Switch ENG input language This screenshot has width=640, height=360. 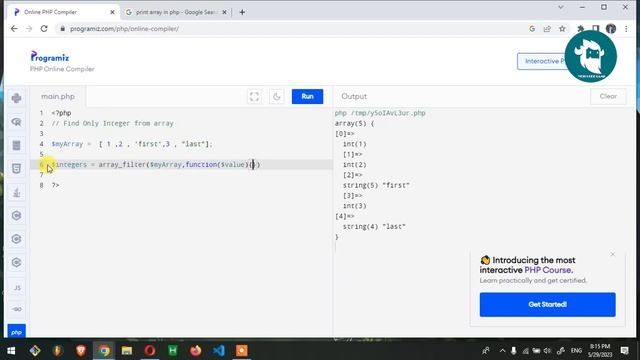point(576,351)
